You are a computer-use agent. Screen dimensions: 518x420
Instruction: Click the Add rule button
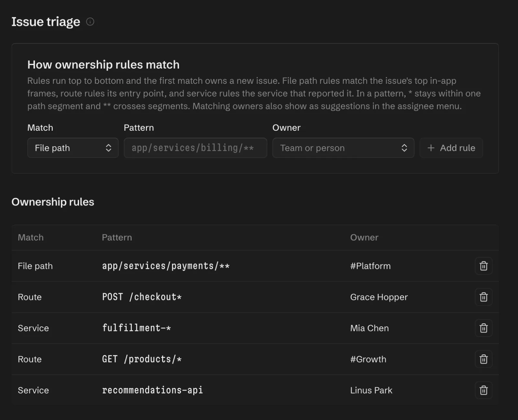click(x=451, y=148)
